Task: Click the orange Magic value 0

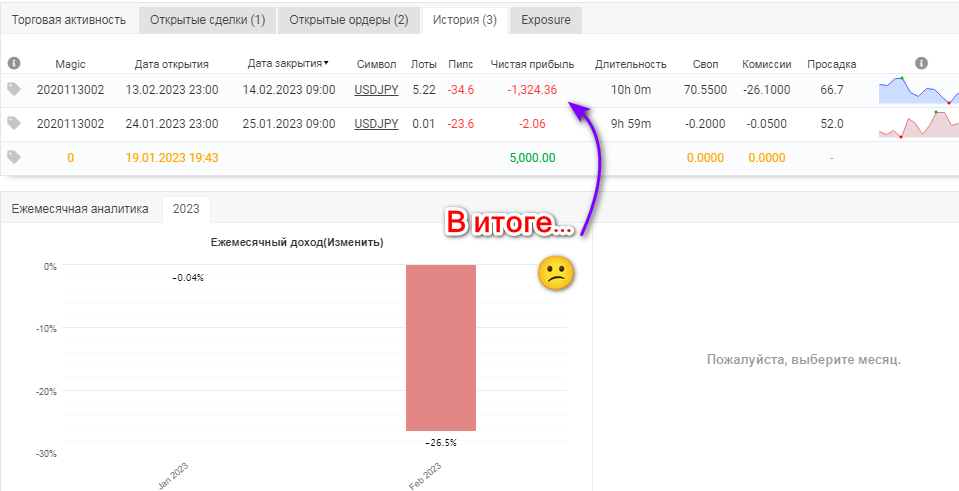Action: (70, 158)
